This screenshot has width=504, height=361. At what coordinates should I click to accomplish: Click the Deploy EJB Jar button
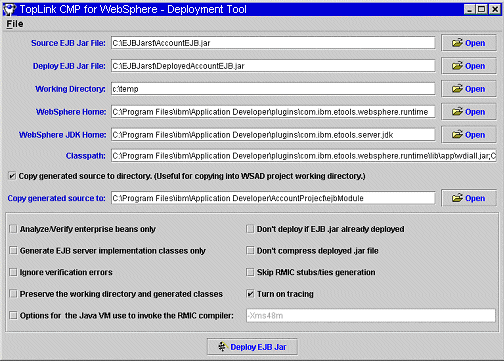click(252, 347)
